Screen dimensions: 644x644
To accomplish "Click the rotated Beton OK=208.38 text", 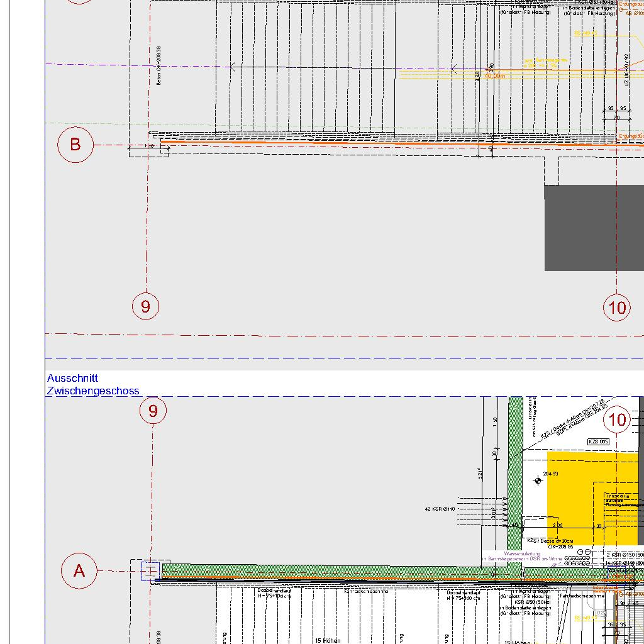I will pyautogui.click(x=159, y=66).
